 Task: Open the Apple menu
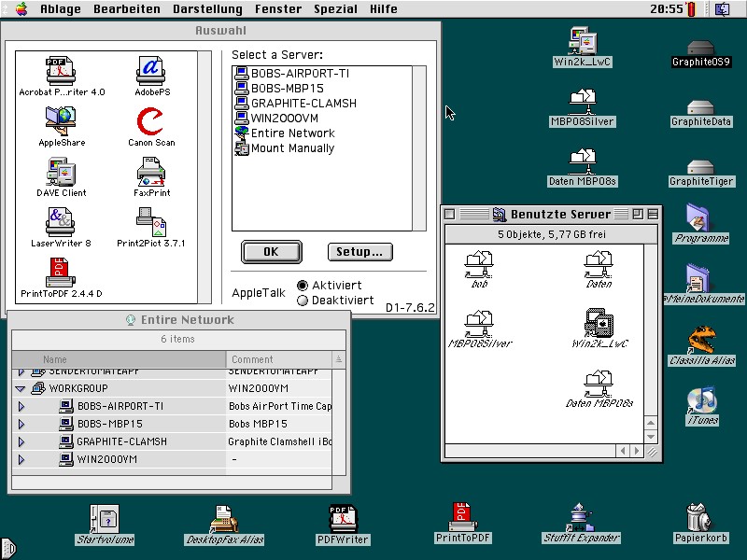point(21,8)
